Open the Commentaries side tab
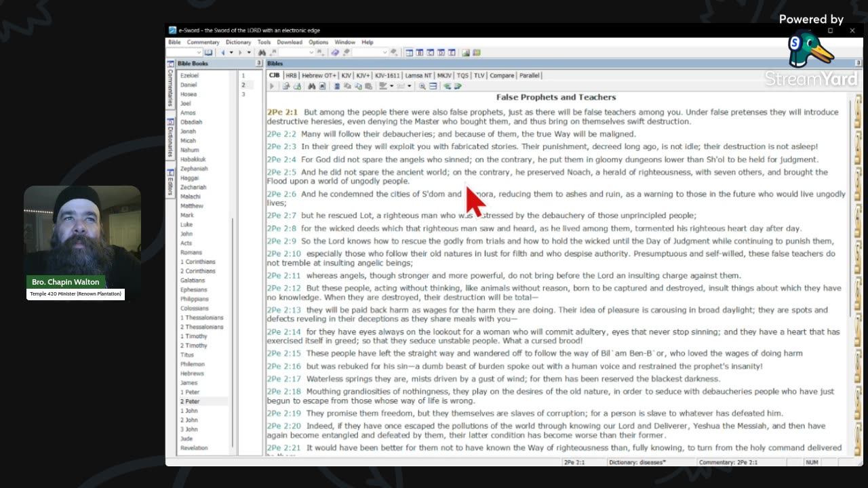Screen dimensions: 868x488 click(170, 84)
